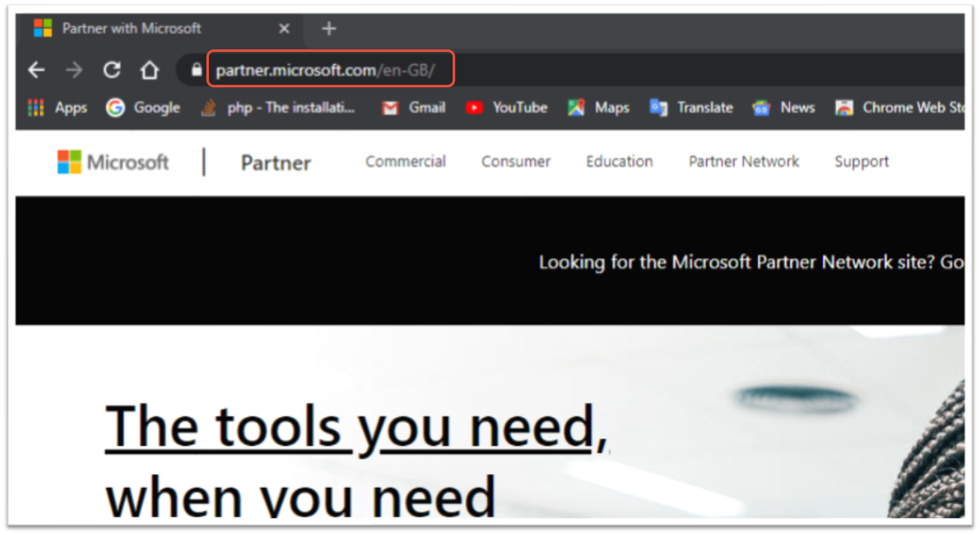This screenshot has height=535, width=980.
Task: Open the Chrome Web Store bookmark
Action: click(900, 108)
